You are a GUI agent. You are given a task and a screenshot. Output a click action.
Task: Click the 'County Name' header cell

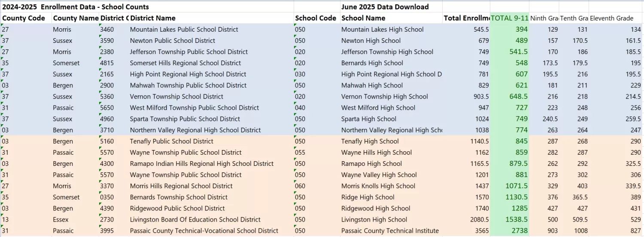point(75,18)
